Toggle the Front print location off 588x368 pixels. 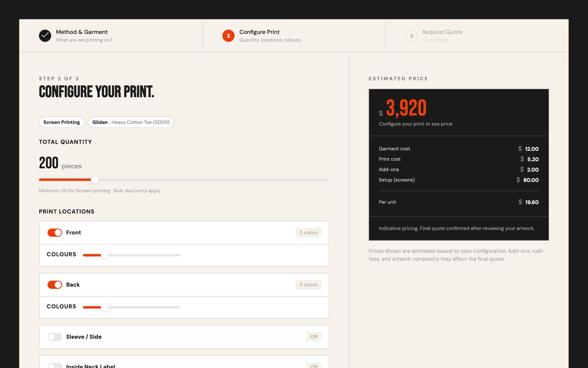pos(55,233)
